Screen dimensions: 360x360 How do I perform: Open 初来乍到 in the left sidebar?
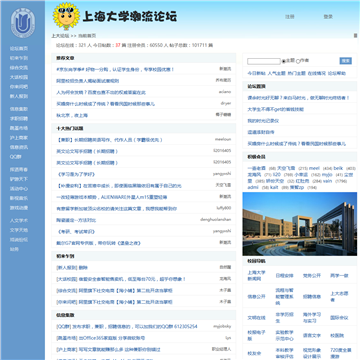(x=19, y=58)
